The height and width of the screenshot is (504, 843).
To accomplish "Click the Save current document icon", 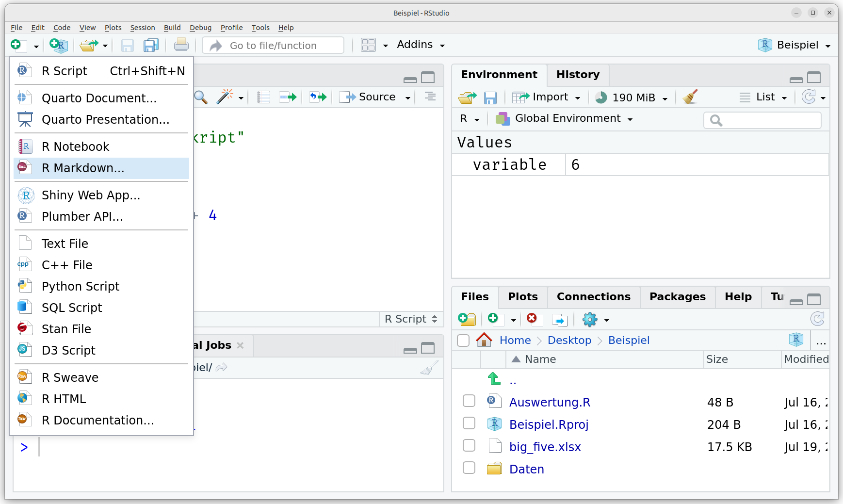I will click(127, 46).
